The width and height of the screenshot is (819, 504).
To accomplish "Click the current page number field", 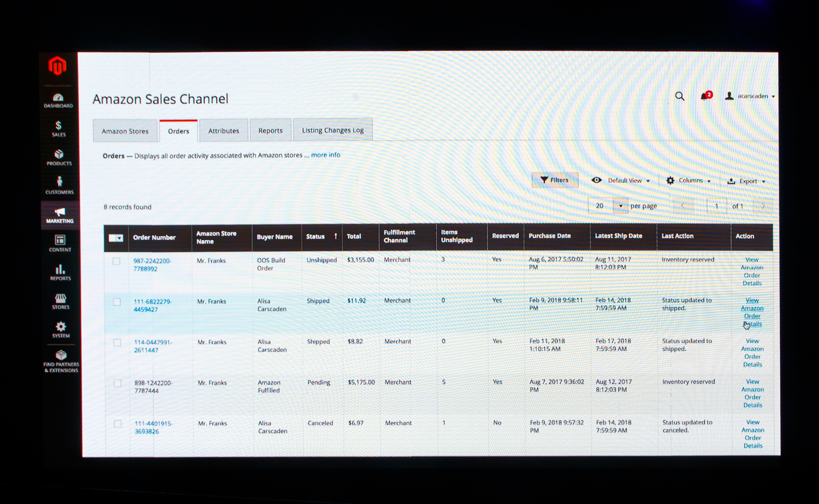I will (717, 206).
